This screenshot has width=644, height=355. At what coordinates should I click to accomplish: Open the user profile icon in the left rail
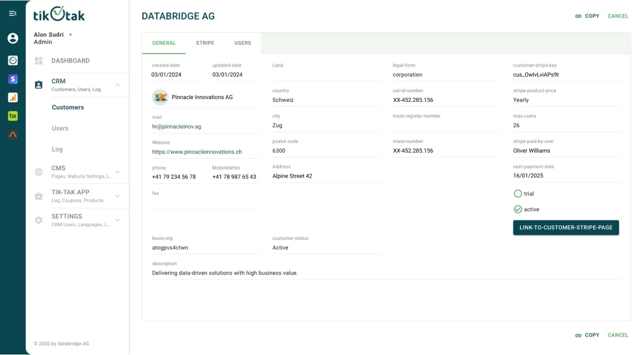pyautogui.click(x=13, y=38)
